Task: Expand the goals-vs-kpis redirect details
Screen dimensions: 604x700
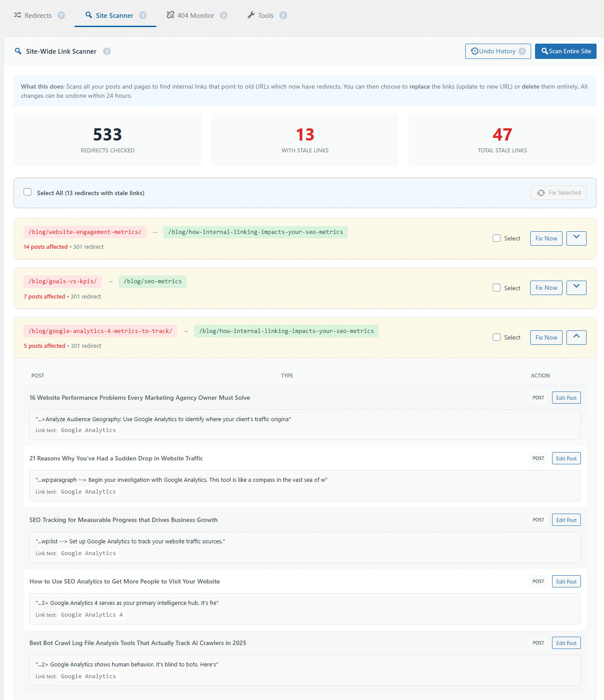Action: coord(577,288)
